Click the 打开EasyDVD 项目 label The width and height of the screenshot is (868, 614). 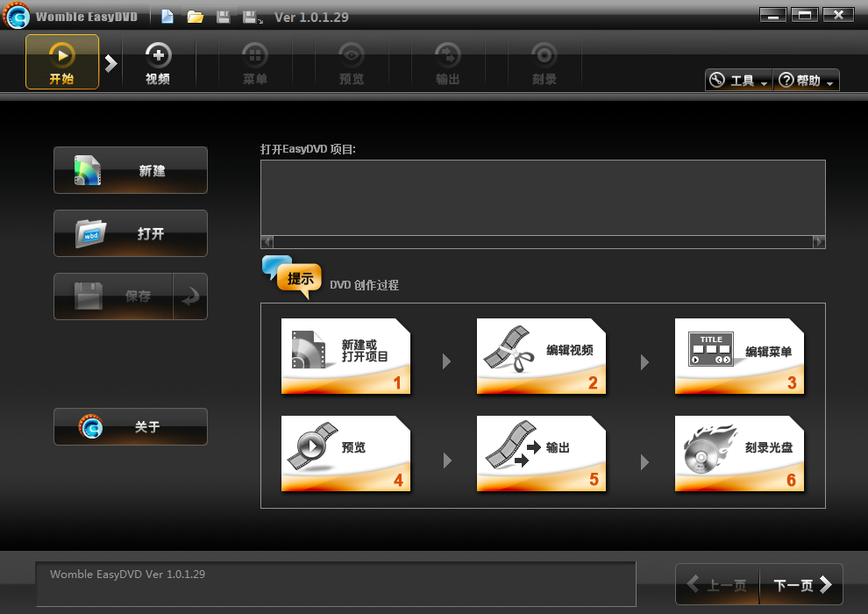(x=308, y=149)
